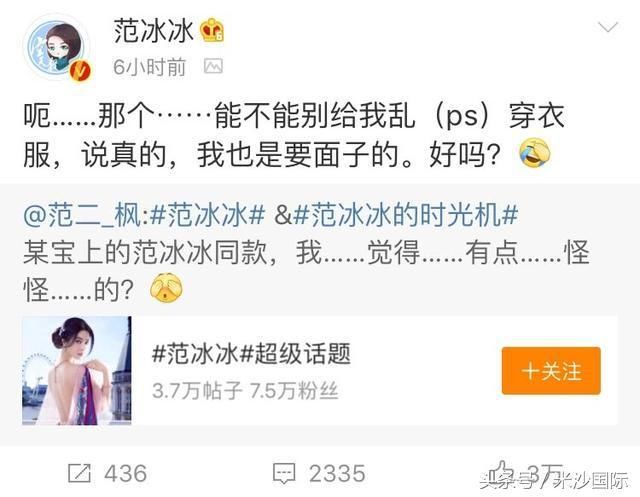Tap the repost share icon
Image resolution: width=640 pixels, height=497 pixels.
tap(79, 473)
